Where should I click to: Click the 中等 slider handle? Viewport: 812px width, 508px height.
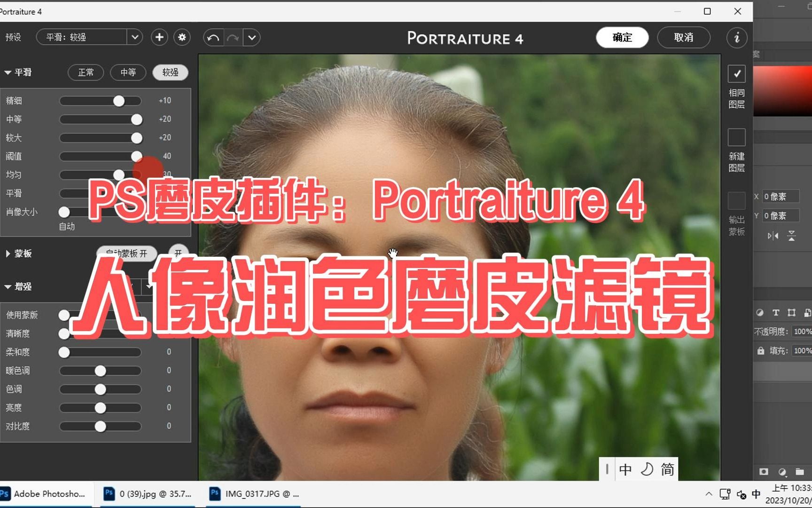pyautogui.click(x=137, y=119)
